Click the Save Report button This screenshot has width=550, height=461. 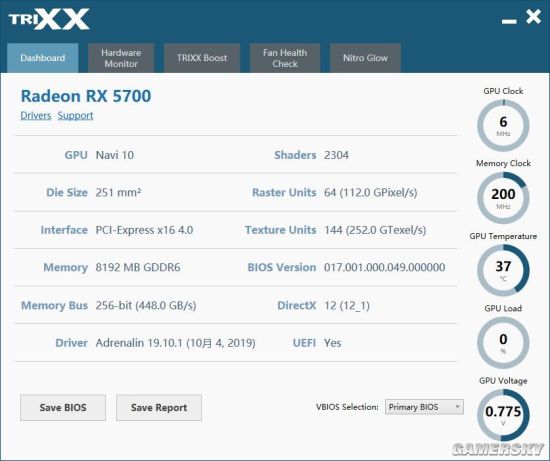coord(159,407)
